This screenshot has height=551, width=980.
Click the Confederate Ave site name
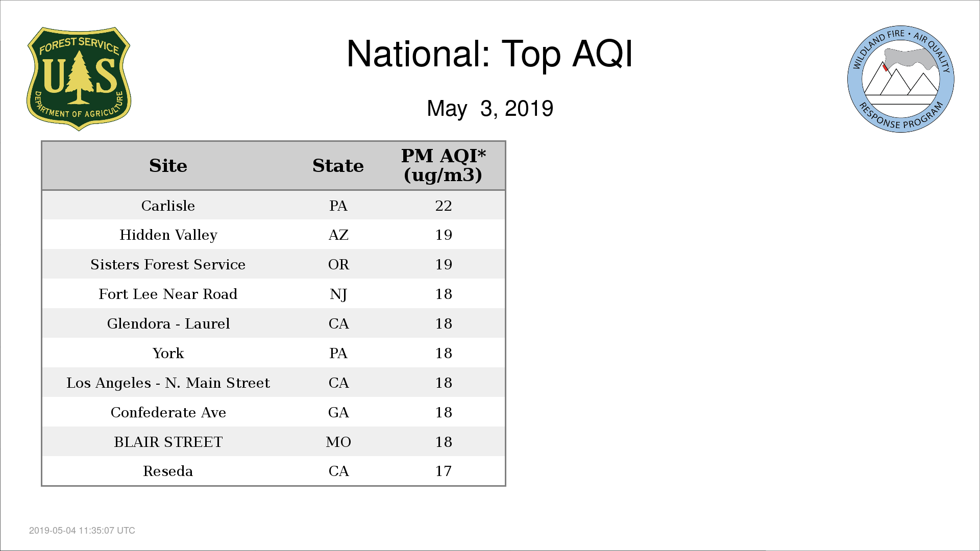(x=168, y=412)
